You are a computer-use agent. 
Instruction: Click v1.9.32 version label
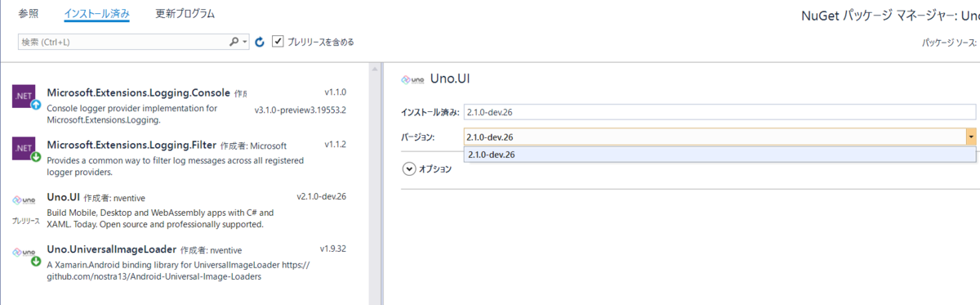[334, 249]
